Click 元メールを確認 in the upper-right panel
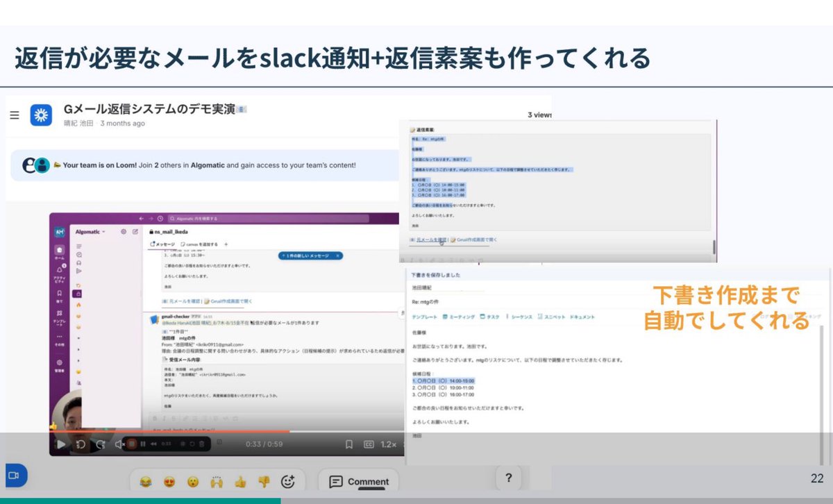The image size is (833, 504). click(430, 240)
